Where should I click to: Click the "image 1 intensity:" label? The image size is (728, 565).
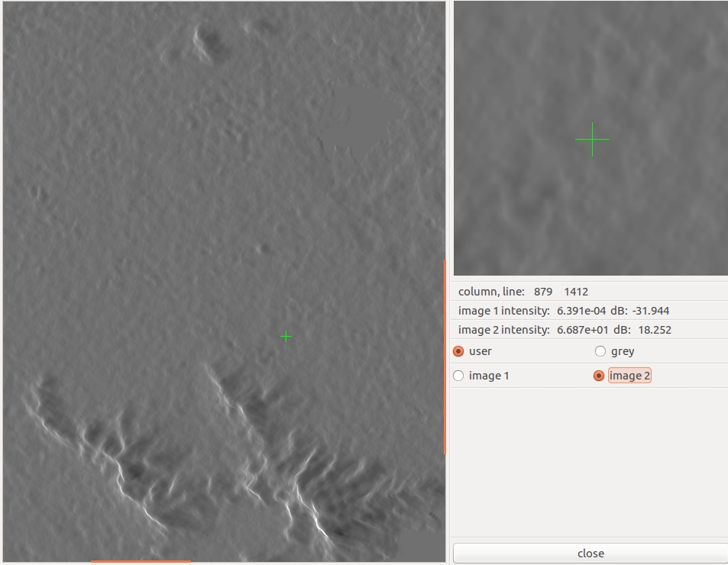[x=503, y=311]
